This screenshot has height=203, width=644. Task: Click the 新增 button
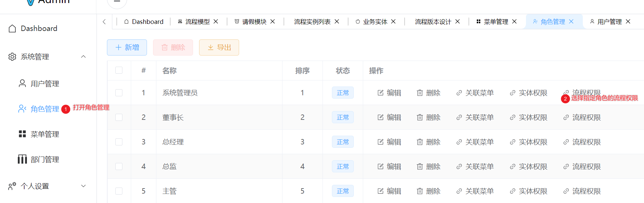127,47
